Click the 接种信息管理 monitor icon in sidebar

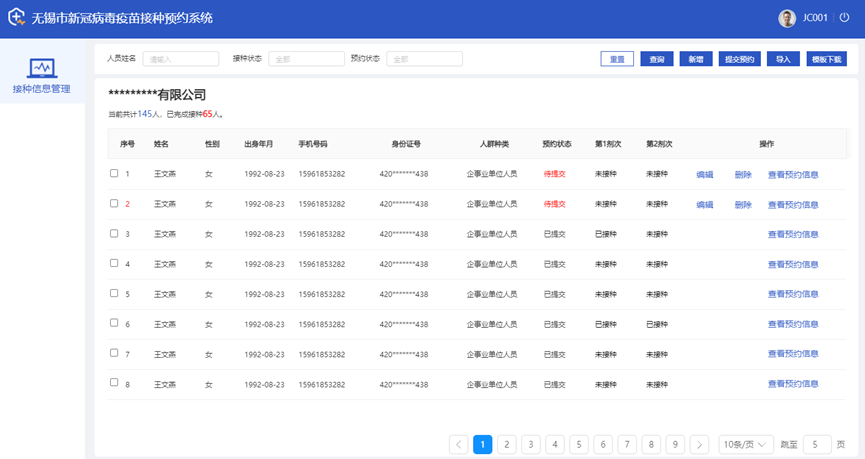pos(42,68)
